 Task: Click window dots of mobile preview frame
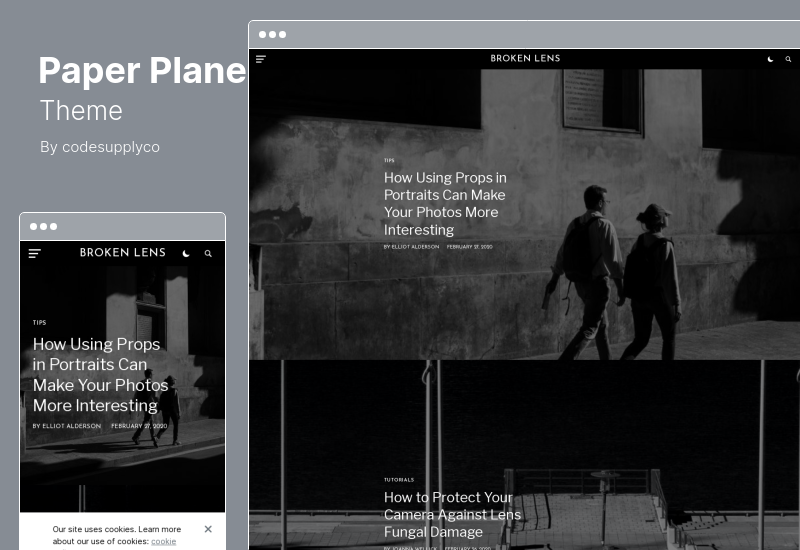(43, 227)
